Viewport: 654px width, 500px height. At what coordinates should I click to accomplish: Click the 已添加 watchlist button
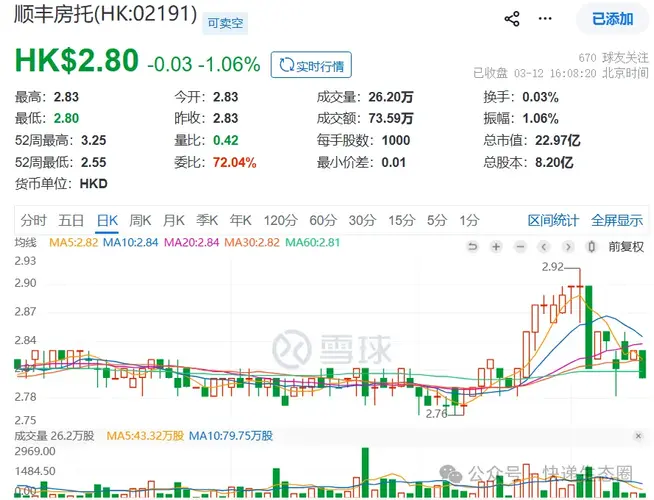612,19
